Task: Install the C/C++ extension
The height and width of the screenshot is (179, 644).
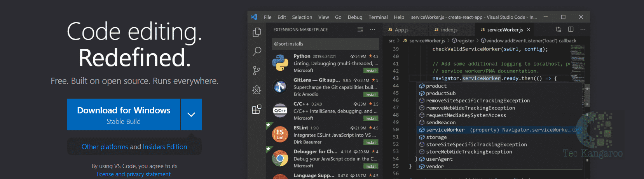Action: click(371, 118)
